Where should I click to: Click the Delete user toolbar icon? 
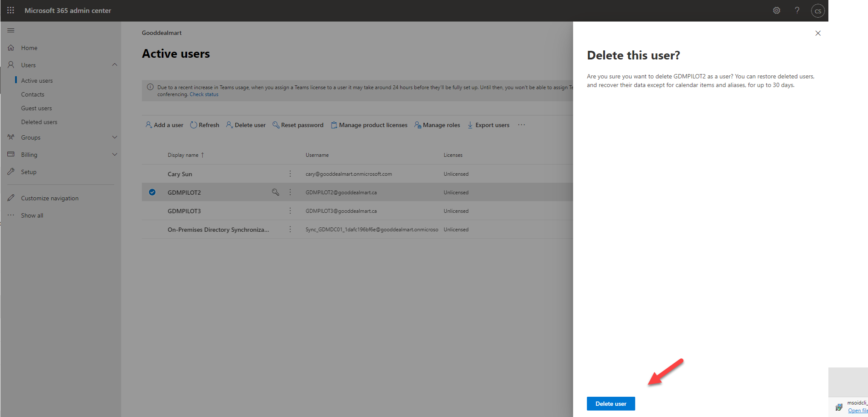229,125
